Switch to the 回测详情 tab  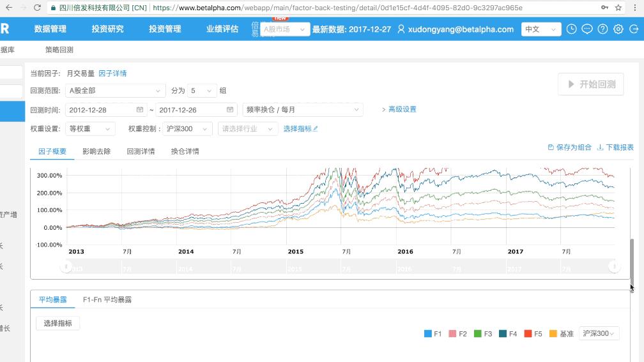(x=141, y=151)
